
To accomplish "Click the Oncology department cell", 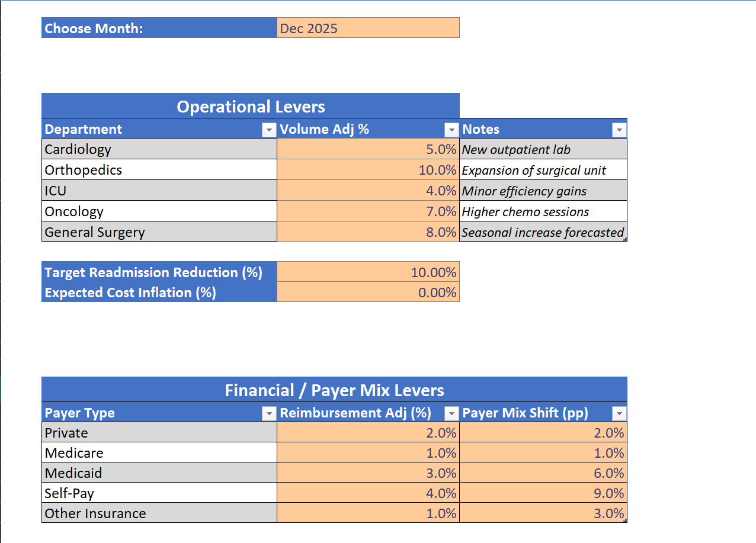I will click(x=159, y=211).
